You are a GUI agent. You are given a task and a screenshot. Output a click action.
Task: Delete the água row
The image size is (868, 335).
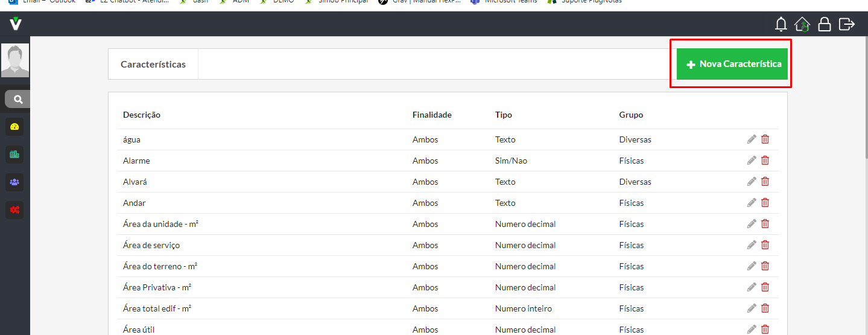click(765, 139)
